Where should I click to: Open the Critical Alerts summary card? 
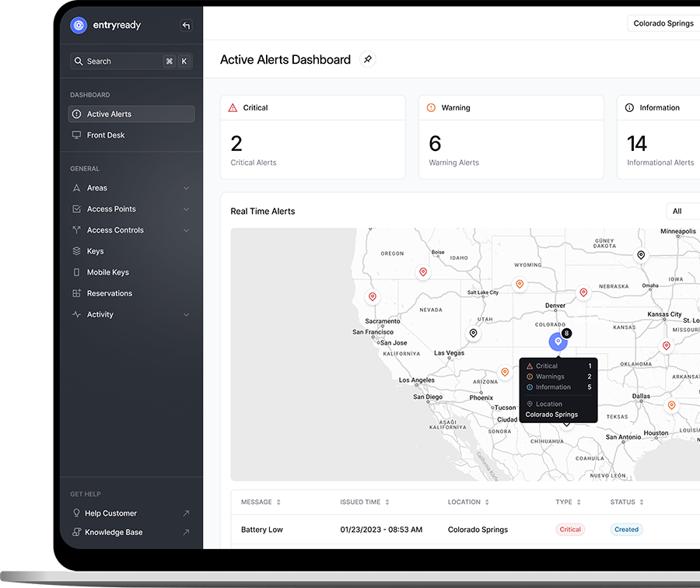313,137
